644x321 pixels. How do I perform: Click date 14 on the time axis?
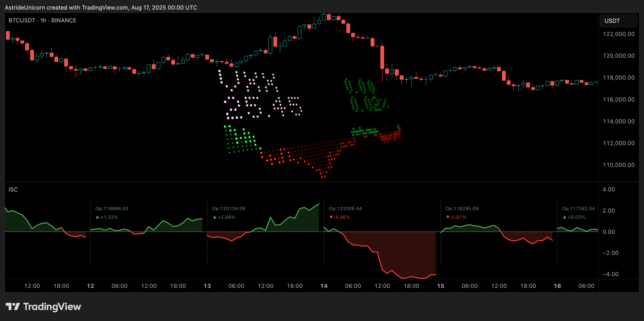coord(324,286)
